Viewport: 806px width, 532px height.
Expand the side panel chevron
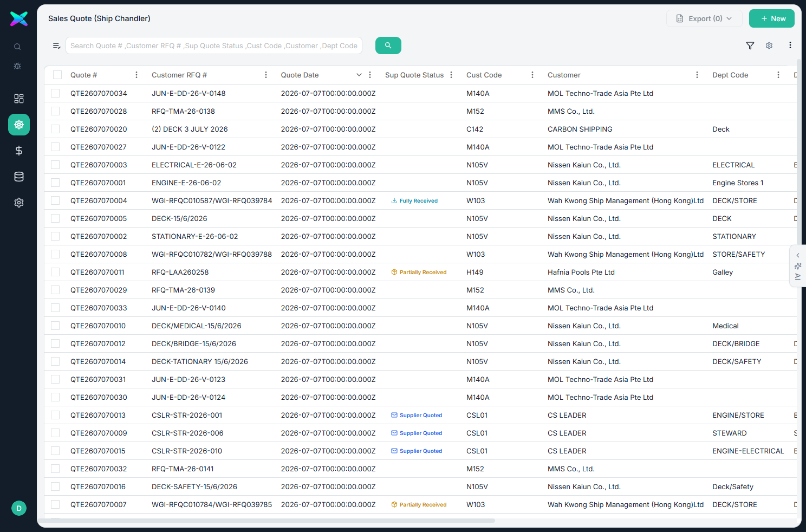tap(798, 255)
